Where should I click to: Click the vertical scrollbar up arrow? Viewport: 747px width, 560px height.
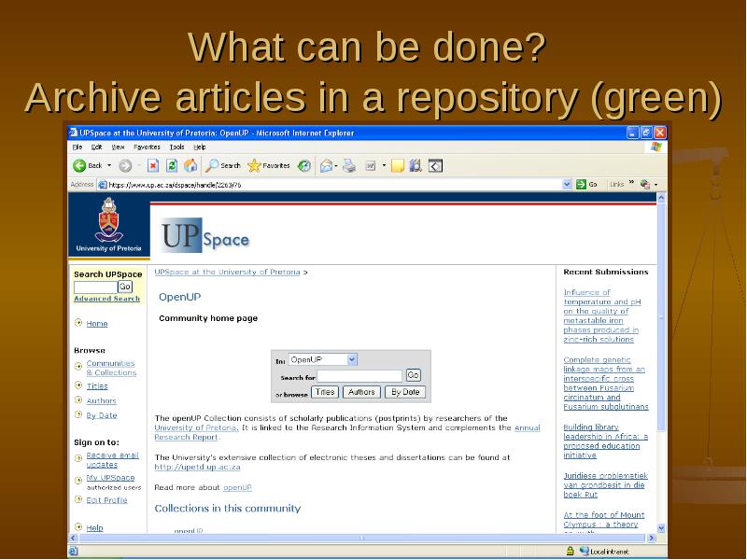[661, 197]
